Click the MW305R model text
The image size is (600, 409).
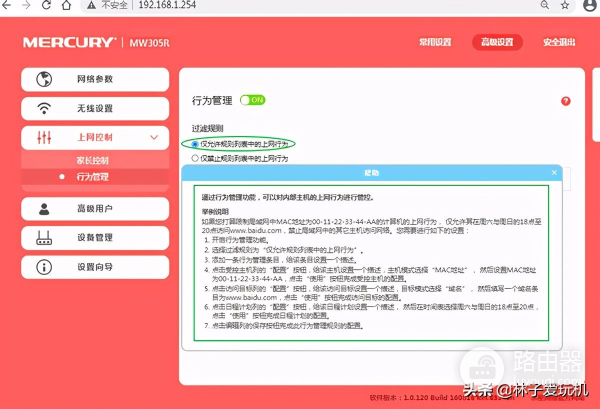[149, 42]
